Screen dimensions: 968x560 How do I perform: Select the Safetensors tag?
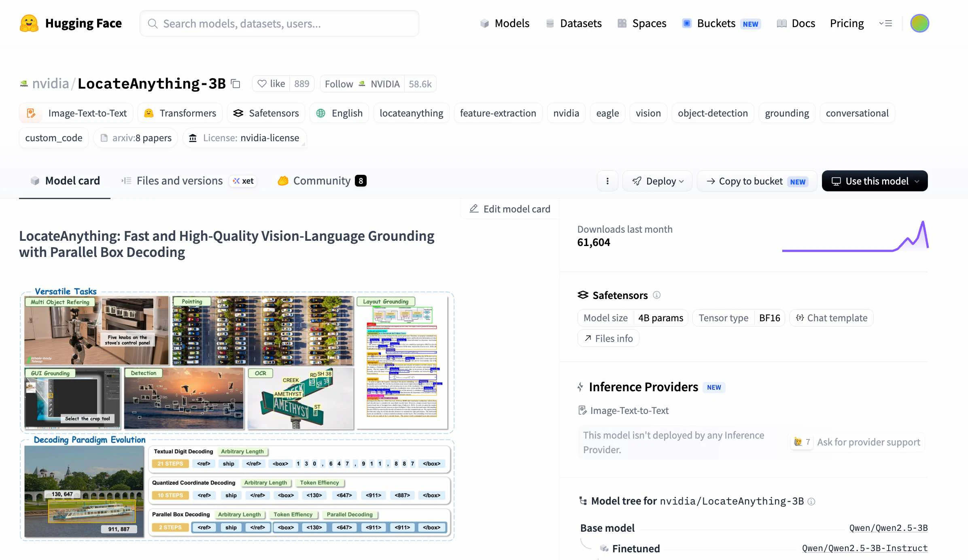[266, 113]
